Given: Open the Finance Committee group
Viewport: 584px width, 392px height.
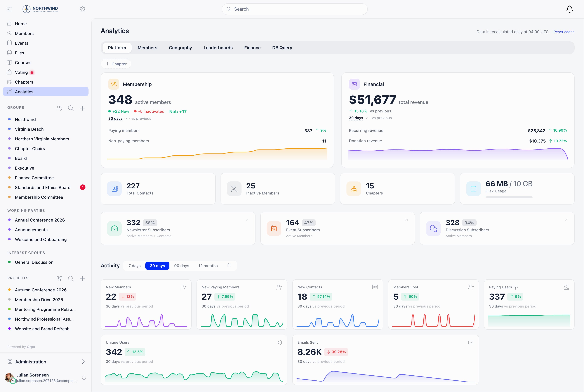Looking at the screenshot, I should tap(46, 178).
